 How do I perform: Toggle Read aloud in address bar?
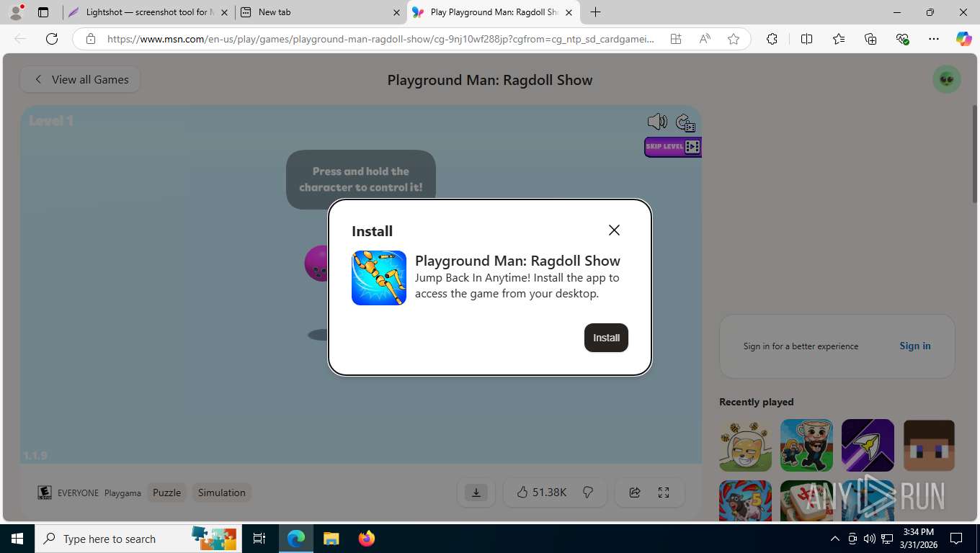coord(705,39)
